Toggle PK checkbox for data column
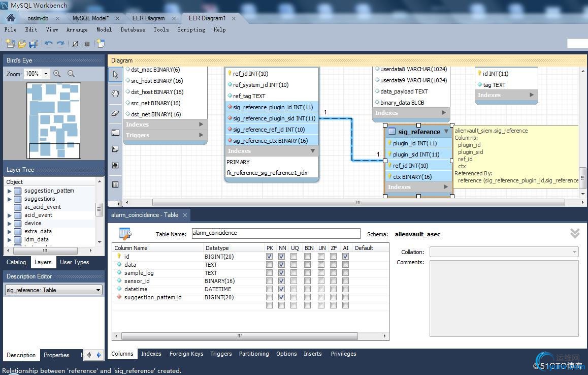 269,265
